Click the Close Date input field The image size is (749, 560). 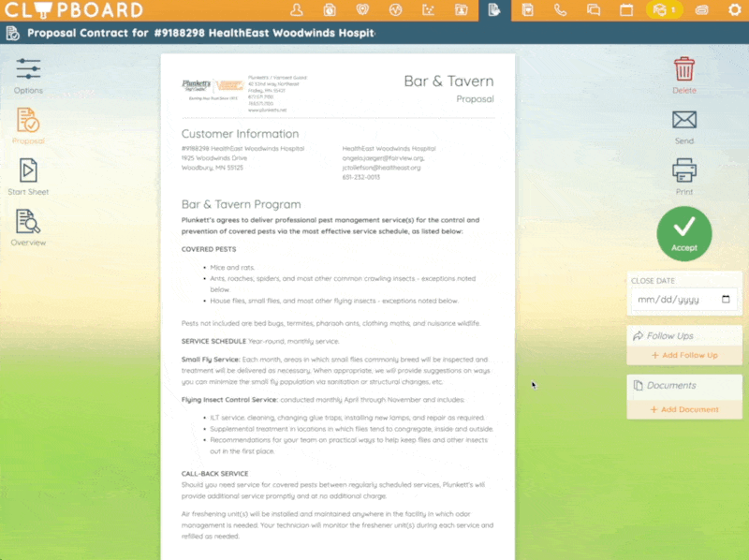click(x=684, y=300)
